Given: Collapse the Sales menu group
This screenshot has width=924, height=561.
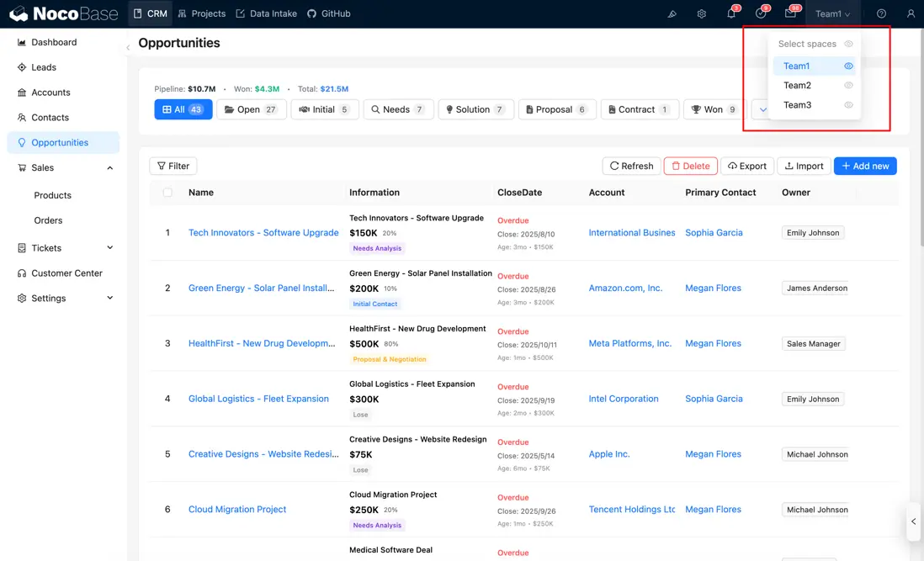Looking at the screenshot, I should (109, 168).
